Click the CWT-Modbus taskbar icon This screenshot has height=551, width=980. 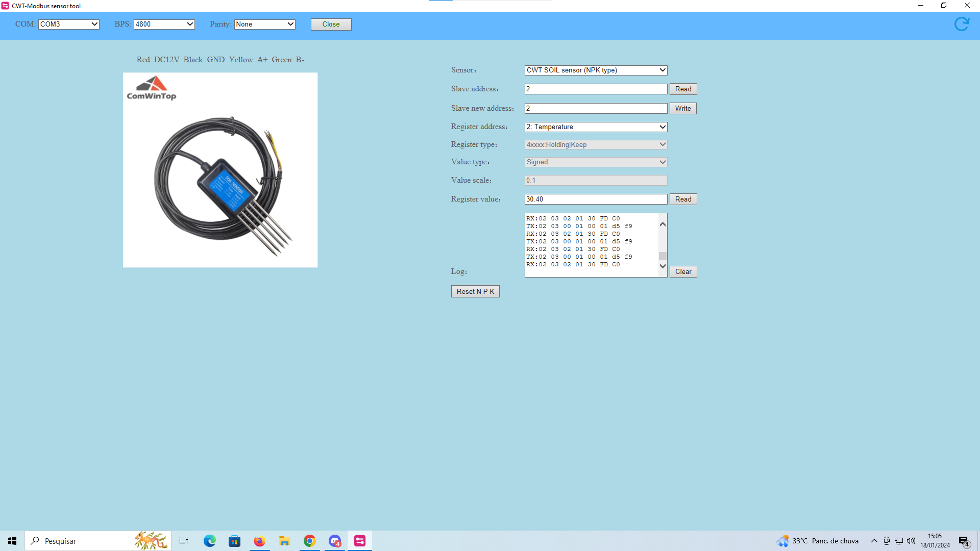(360, 541)
